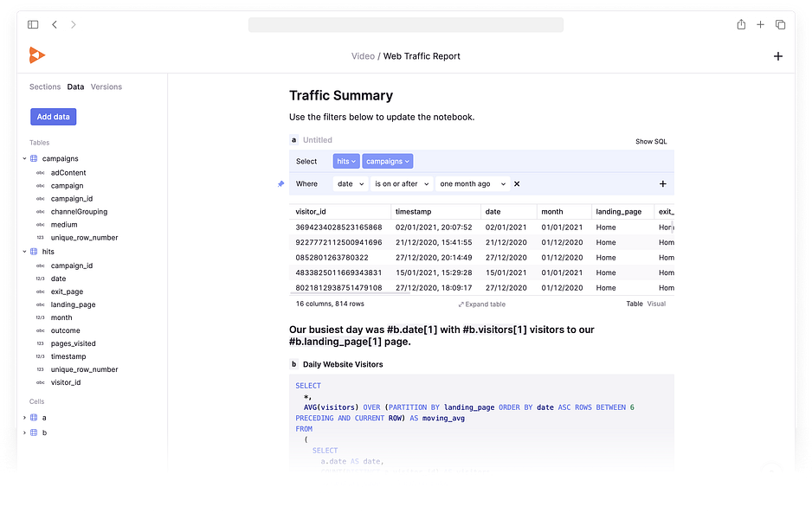Click the hits table grid icon
Viewport: 812px width, 519px height.
click(x=34, y=252)
